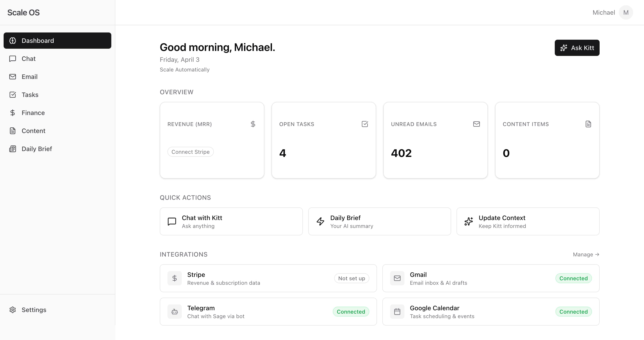Screen dimensions: 644x340
Task: Click the Gmail envelope icon under Integrations
Action: click(x=397, y=278)
